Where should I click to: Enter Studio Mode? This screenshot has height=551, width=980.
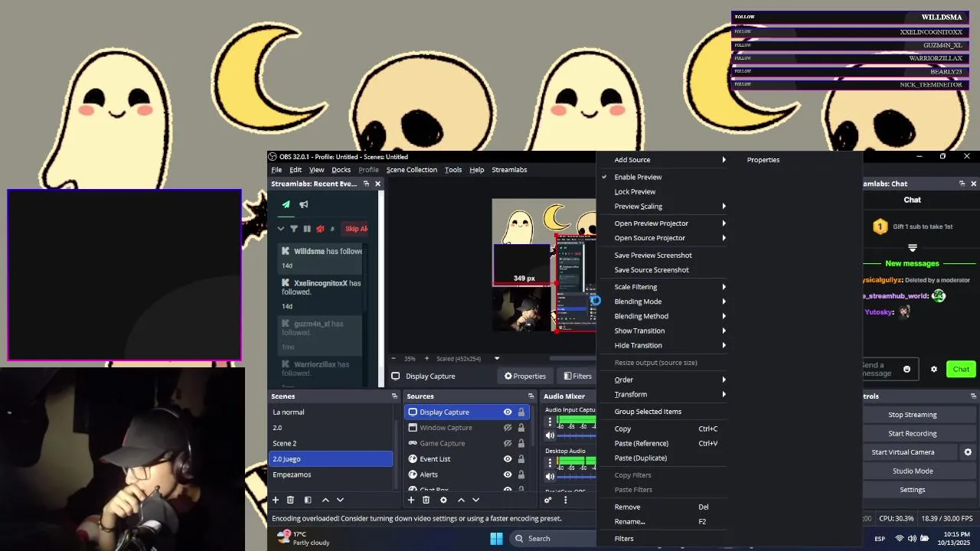[x=913, y=471]
